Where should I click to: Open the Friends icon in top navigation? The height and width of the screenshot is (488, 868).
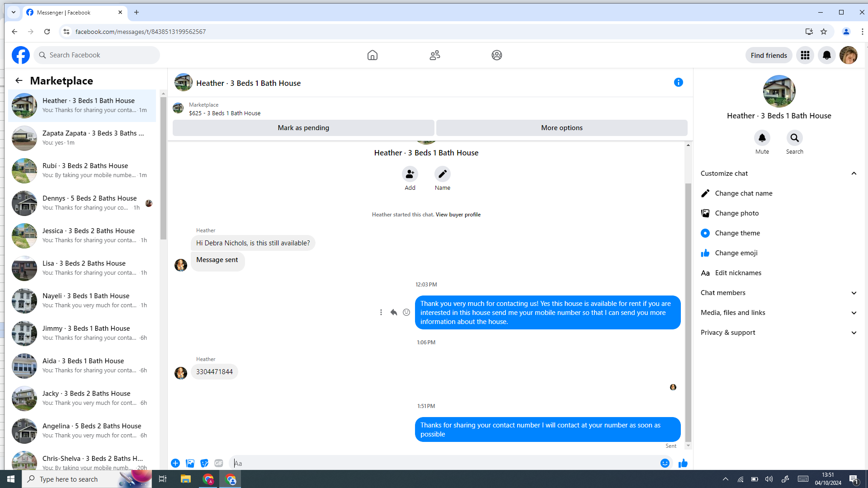pos(435,55)
